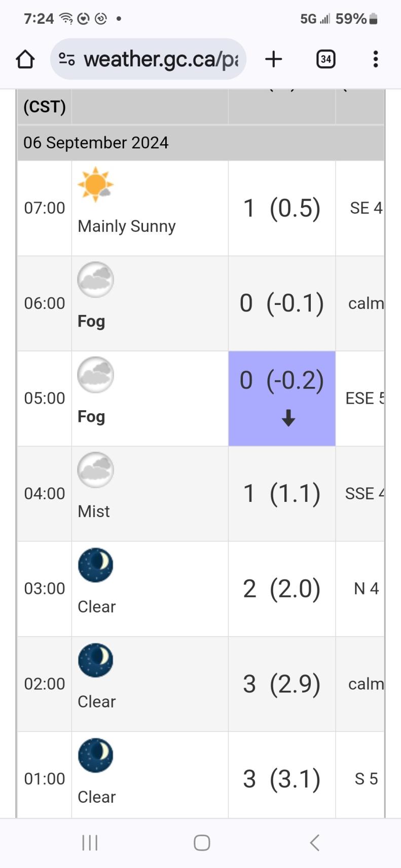
Task: Tap the Mainly Sunny icon at 07:00
Action: coord(95,184)
